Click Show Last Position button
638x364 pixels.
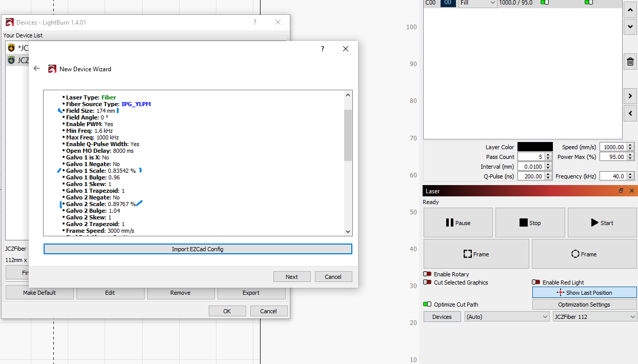click(585, 292)
